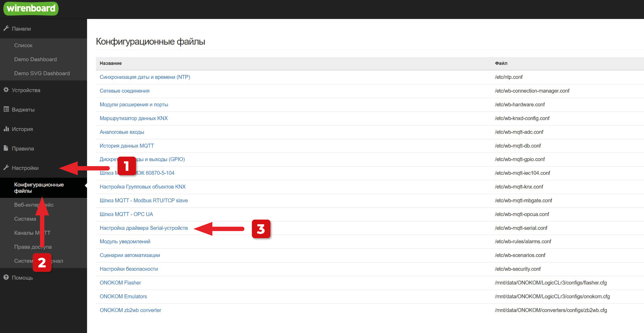Open Demo SVG Dashboard in sidebar

tap(42, 73)
